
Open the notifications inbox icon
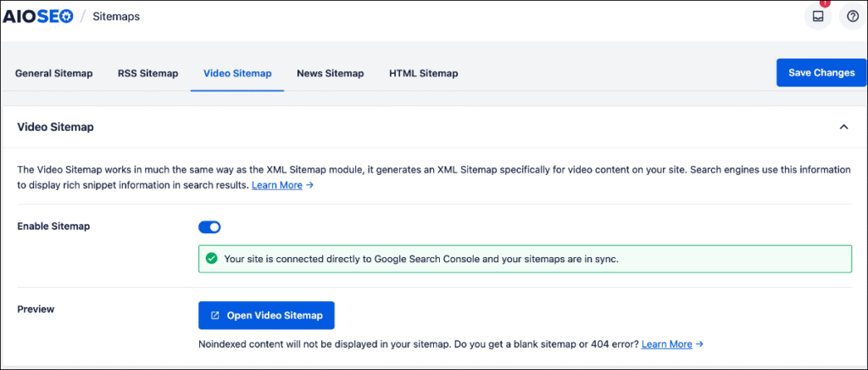tap(818, 17)
